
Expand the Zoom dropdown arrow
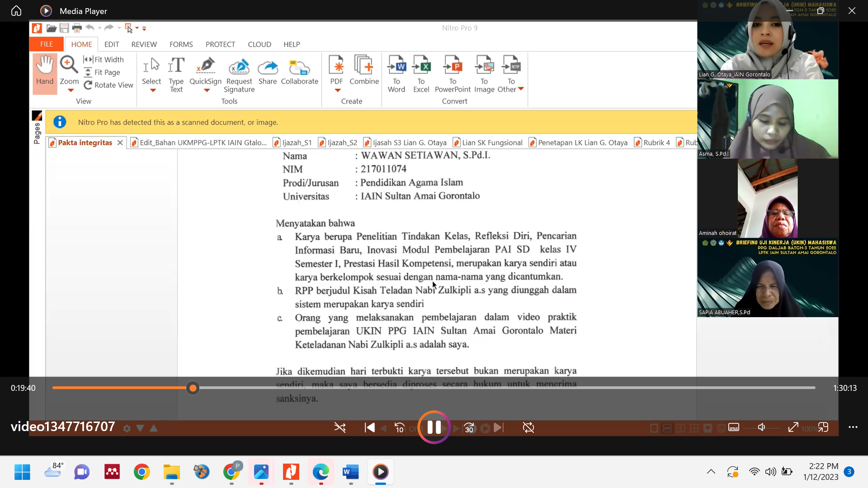click(x=71, y=90)
